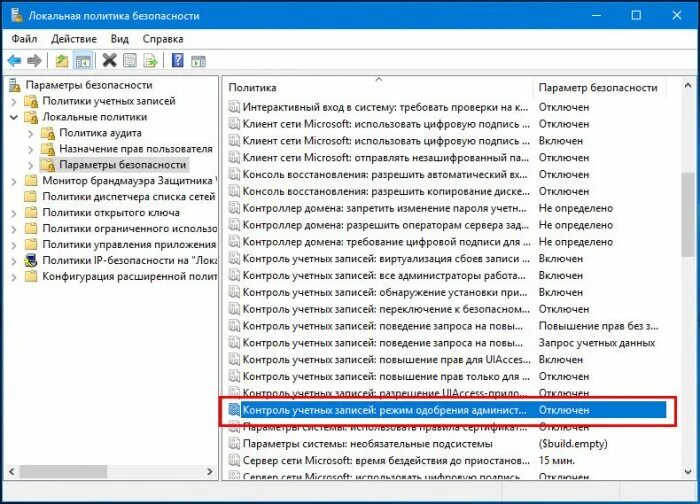The width and height of the screenshot is (700, 504).
Task: Click the Политика аудита folder icon
Action: point(47,133)
